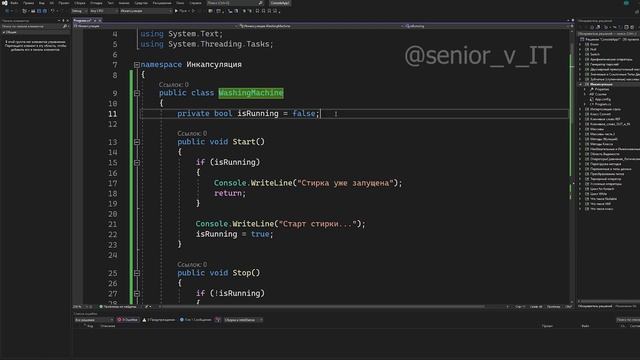The image size is (640, 360).
Task: Select the Switch project in Solution Explorer
Action: tap(595, 54)
